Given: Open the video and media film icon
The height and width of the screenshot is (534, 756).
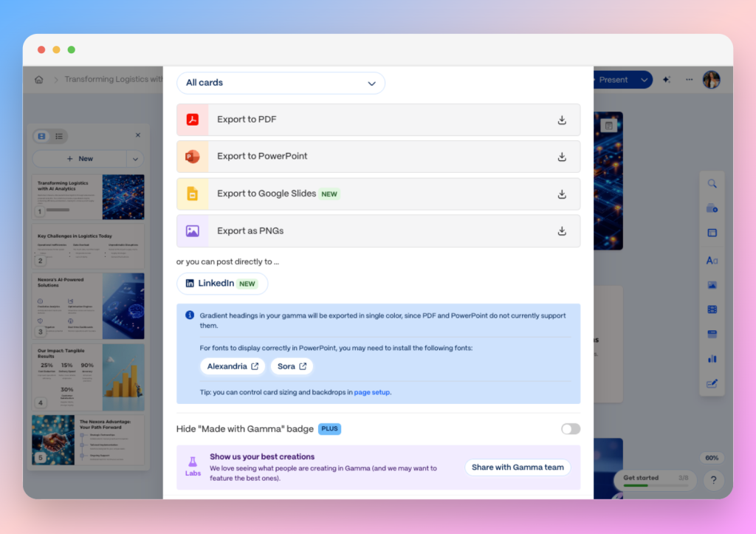Looking at the screenshot, I should (712, 309).
